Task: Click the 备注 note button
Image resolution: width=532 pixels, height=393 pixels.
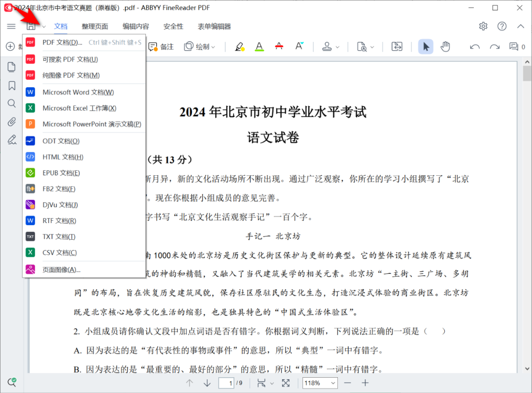Action: [162, 47]
